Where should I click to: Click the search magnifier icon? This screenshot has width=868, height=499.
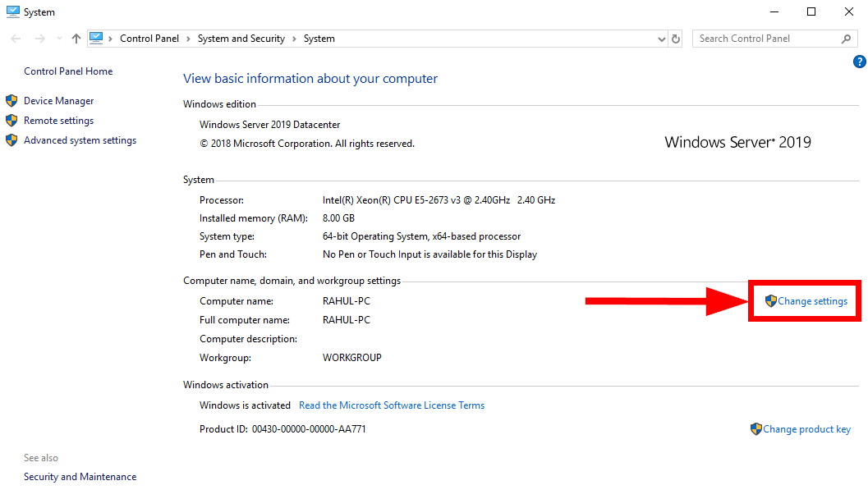pyautogui.click(x=846, y=39)
